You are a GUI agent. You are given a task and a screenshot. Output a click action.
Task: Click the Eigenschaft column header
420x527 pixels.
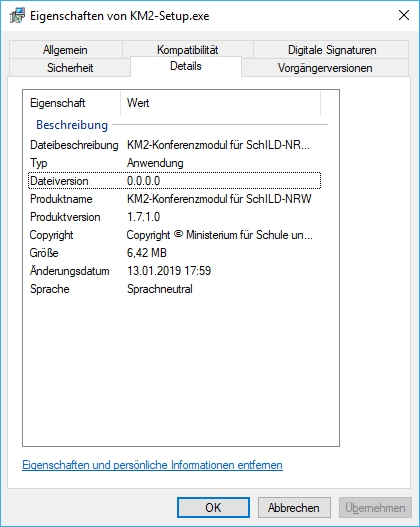(x=72, y=103)
